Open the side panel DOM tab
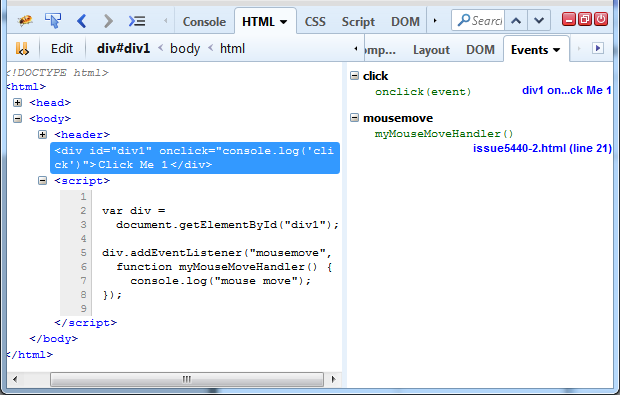 pos(480,50)
